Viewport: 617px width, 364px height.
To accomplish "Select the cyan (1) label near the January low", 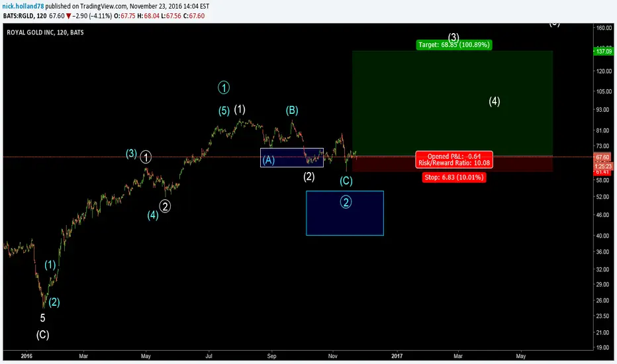I will click(50, 265).
